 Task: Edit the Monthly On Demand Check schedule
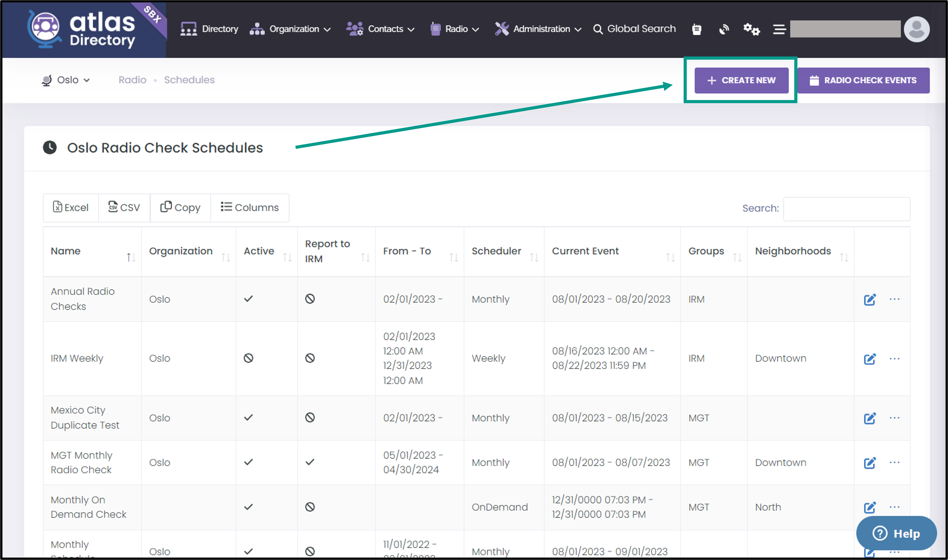click(x=869, y=507)
